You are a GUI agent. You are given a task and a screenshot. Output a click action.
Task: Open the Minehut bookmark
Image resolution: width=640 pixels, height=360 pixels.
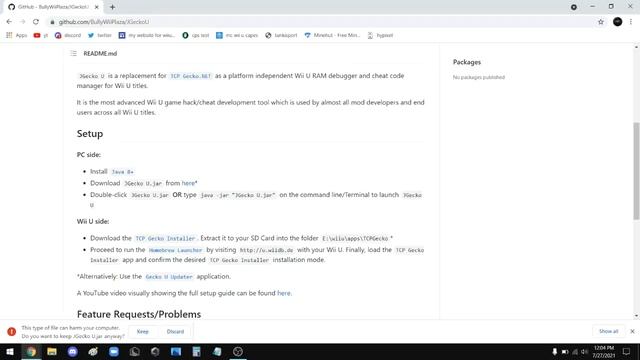point(332,36)
